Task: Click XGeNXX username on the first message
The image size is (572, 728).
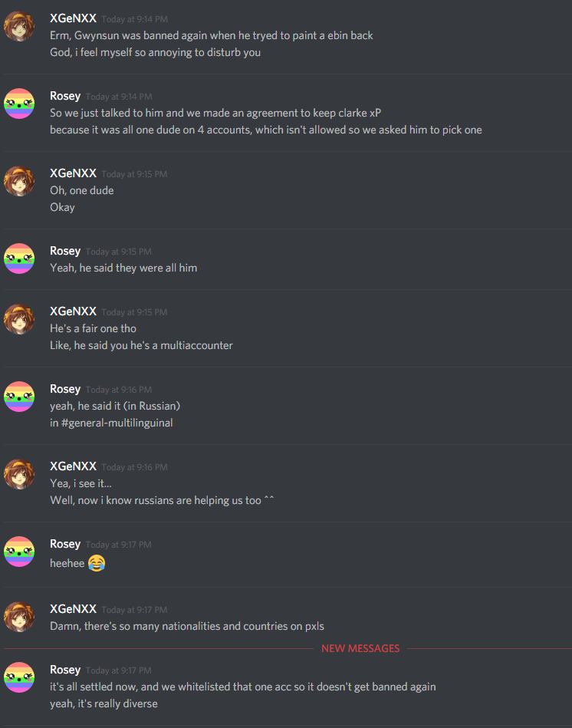Action: pyautogui.click(x=74, y=18)
